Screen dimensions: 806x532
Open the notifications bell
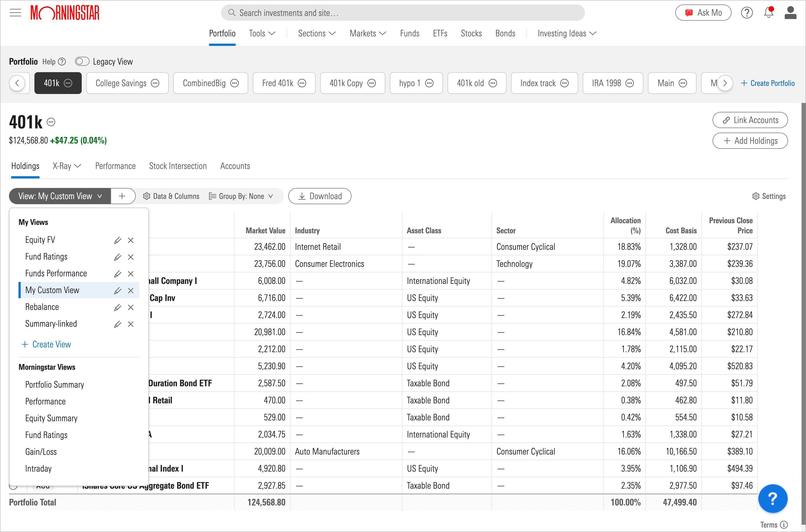769,13
